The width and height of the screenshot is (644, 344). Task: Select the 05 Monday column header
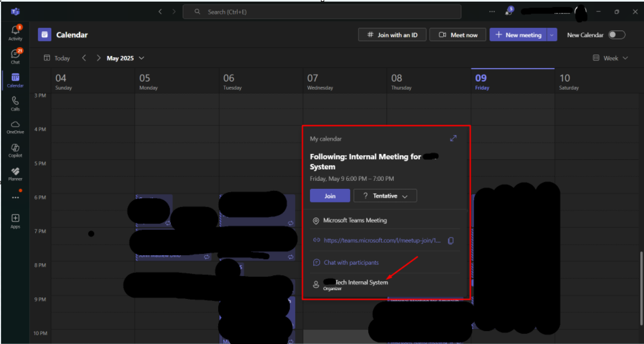(x=177, y=82)
